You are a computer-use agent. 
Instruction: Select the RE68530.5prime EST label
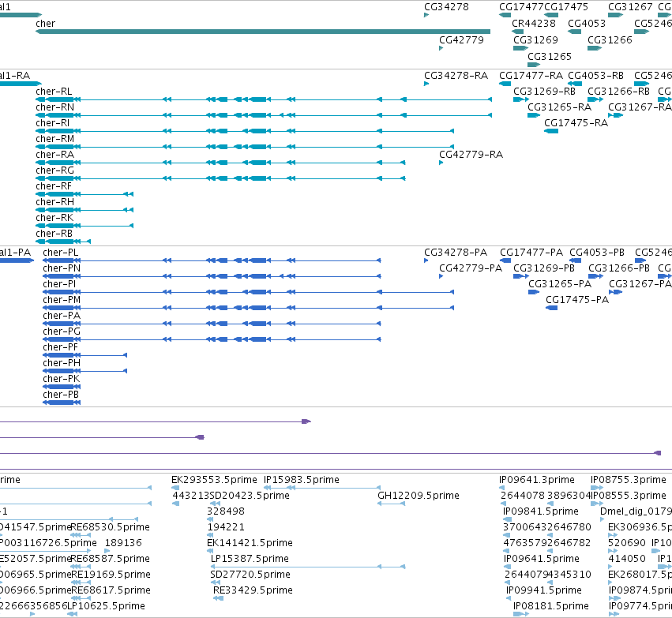pyautogui.click(x=110, y=527)
